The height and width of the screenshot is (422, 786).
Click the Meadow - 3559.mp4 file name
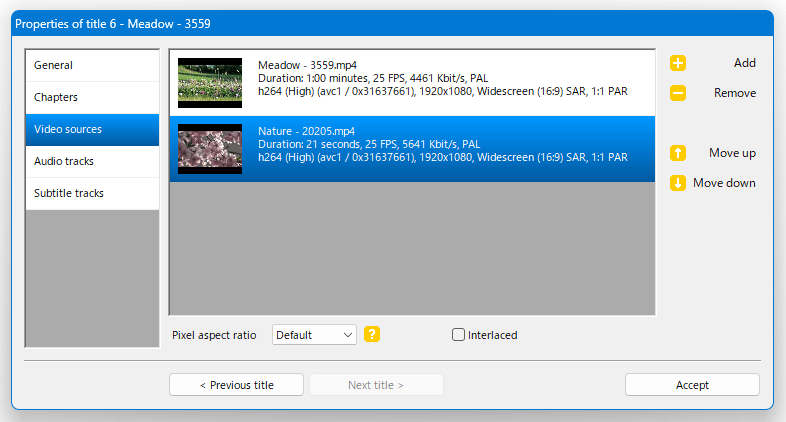(x=307, y=65)
